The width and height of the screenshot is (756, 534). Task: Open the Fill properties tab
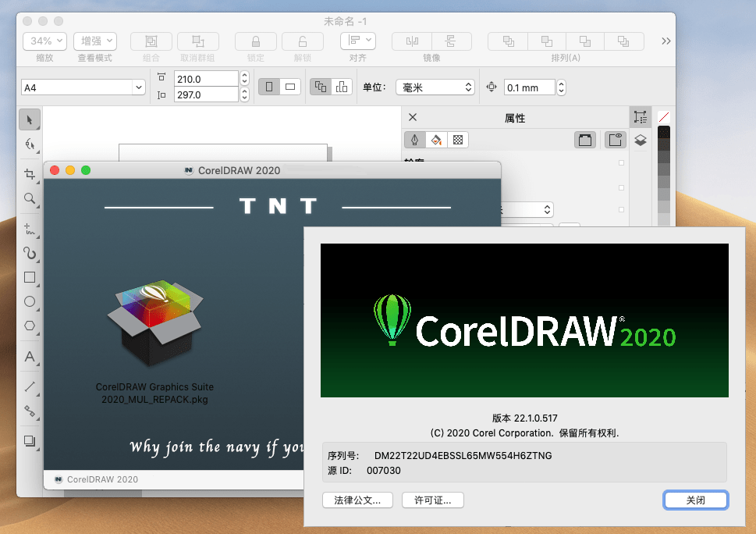coord(436,140)
